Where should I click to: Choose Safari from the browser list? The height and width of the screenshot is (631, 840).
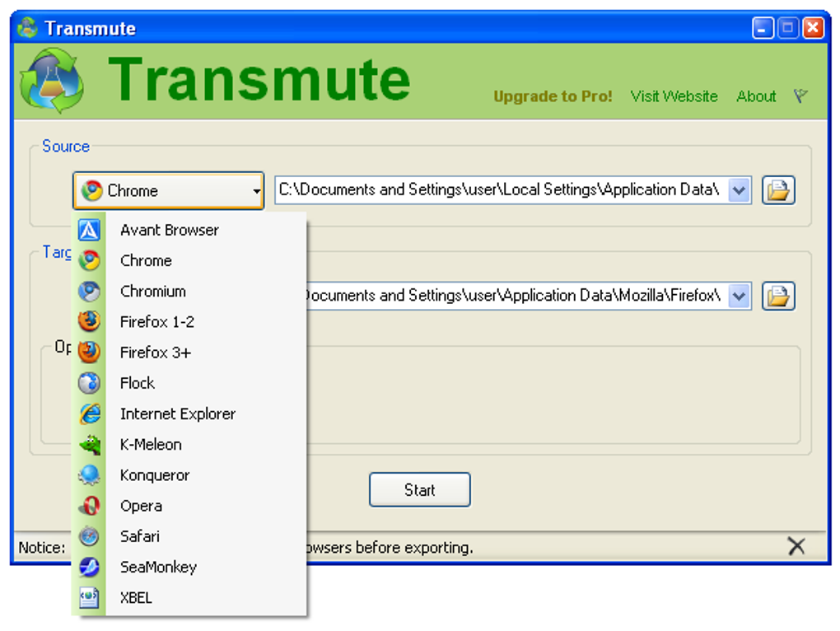[x=189, y=536]
